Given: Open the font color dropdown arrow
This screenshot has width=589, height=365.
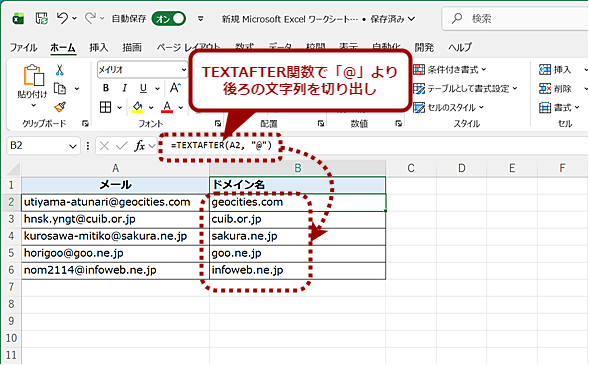Looking at the screenshot, I should pyautogui.click(x=181, y=107).
